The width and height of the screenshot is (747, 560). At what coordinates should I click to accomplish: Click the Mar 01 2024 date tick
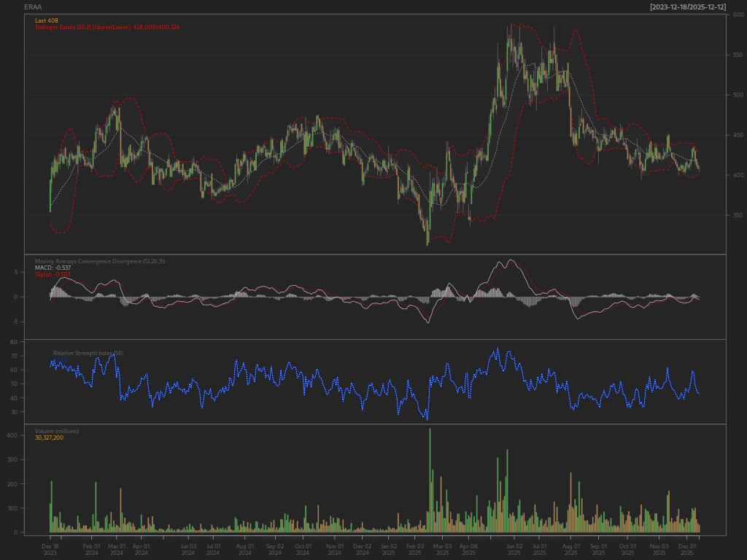(x=117, y=550)
